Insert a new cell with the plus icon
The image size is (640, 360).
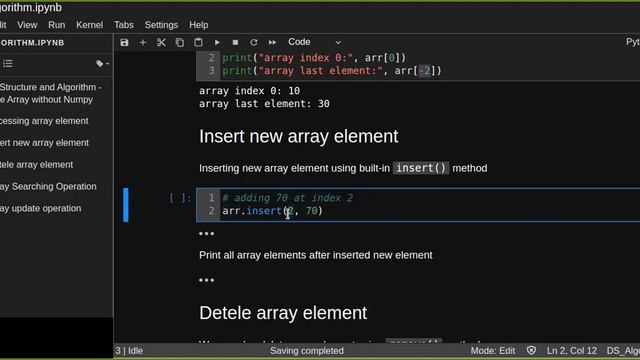142,42
